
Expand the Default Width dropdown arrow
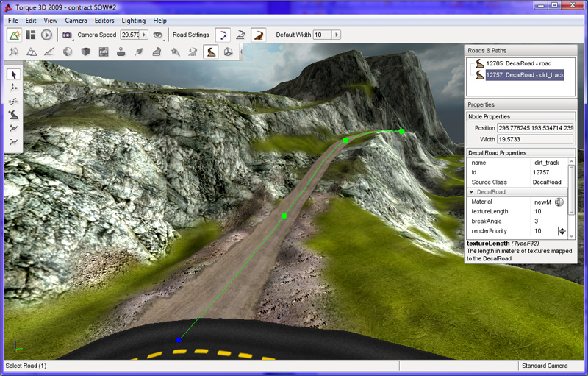[x=337, y=35]
